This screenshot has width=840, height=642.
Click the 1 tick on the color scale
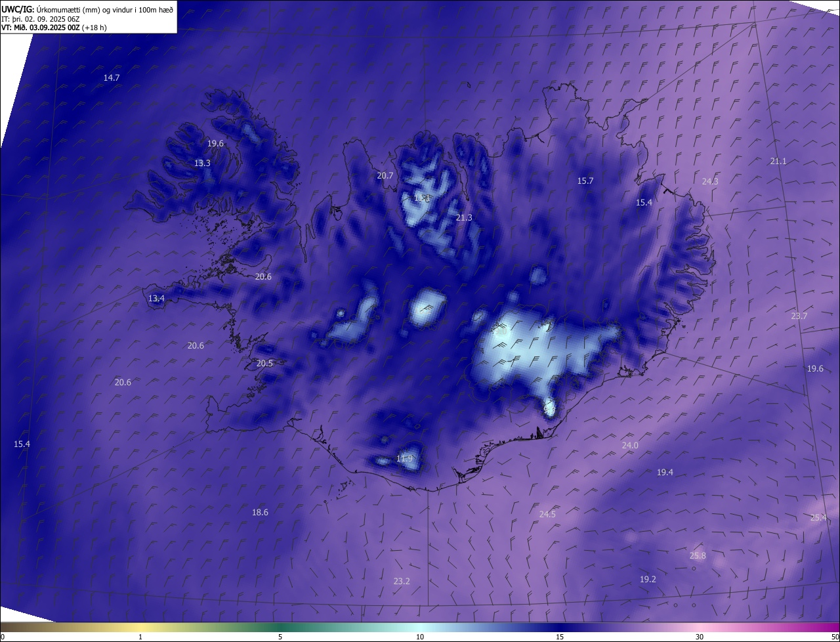(140, 637)
